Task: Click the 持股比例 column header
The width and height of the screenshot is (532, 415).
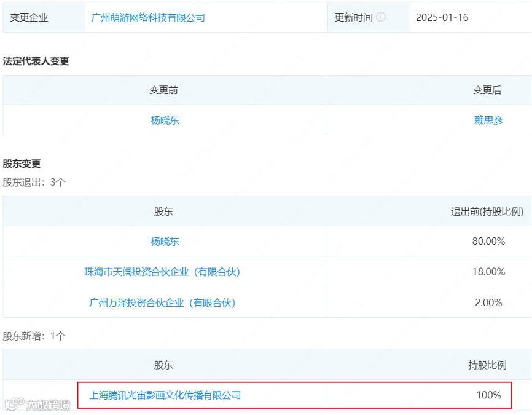Action: (x=488, y=365)
